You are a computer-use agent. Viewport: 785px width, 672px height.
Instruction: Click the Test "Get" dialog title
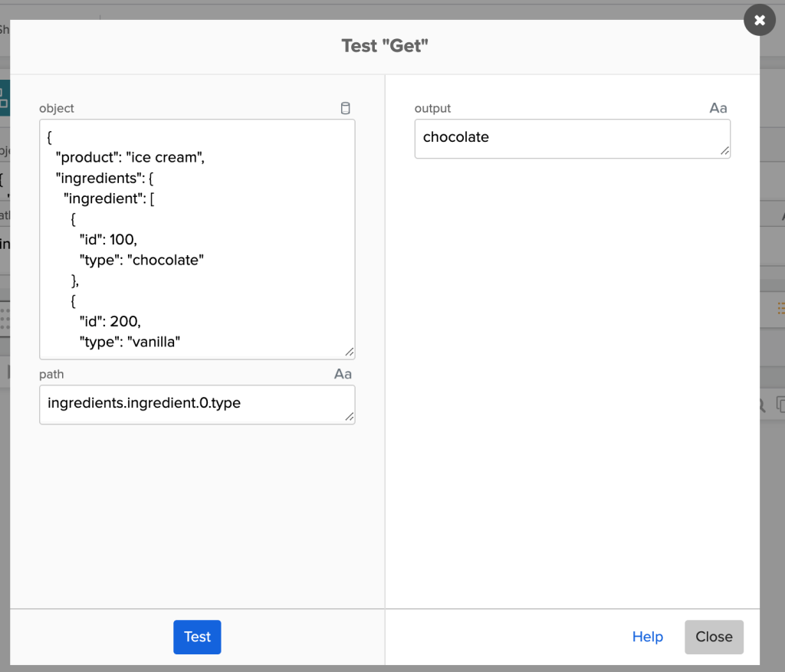point(385,46)
